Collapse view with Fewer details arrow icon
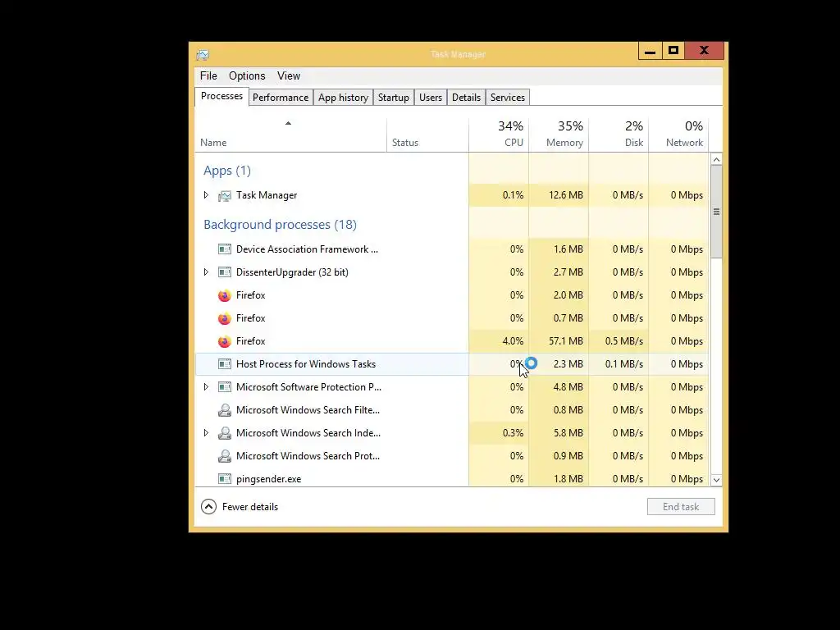This screenshot has height=630, width=840. 208,507
